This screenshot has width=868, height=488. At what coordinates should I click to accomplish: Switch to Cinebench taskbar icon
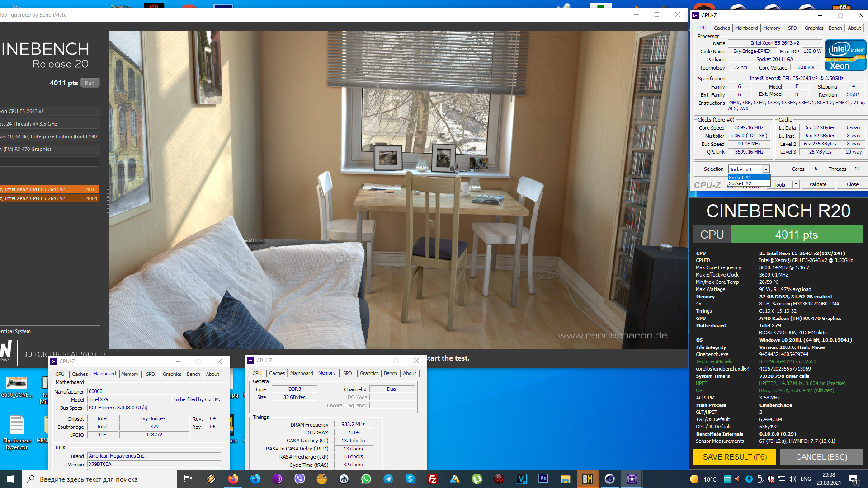(x=610, y=479)
